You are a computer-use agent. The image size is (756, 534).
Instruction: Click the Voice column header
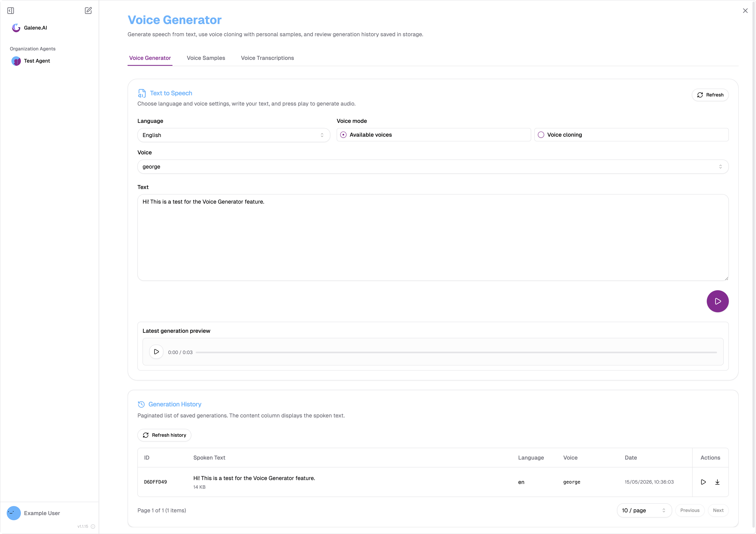tap(570, 458)
